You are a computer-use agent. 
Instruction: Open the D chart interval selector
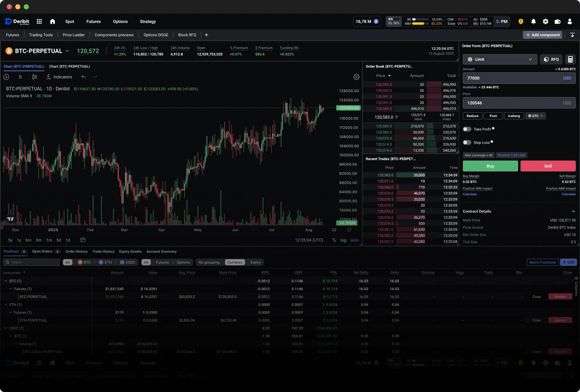20,77
